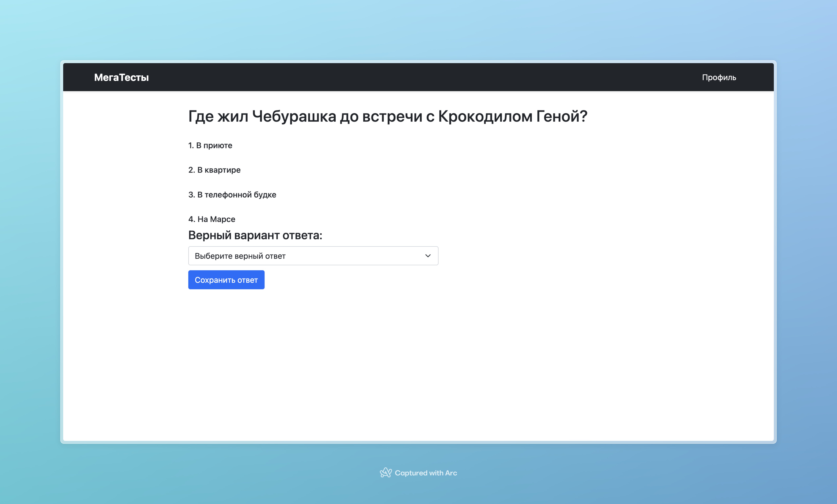Click the word 'Сохранить' on blue button
The height and width of the screenshot is (504, 837).
tap(215, 280)
